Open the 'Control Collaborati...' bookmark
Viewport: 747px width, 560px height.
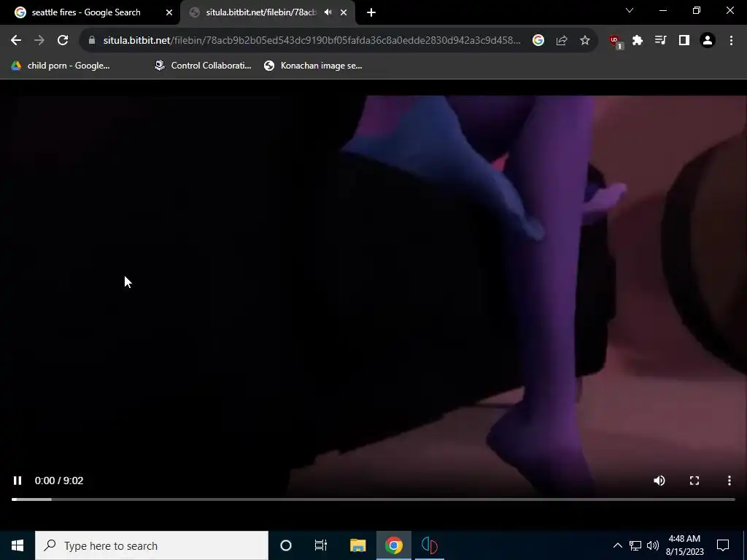[x=203, y=66]
